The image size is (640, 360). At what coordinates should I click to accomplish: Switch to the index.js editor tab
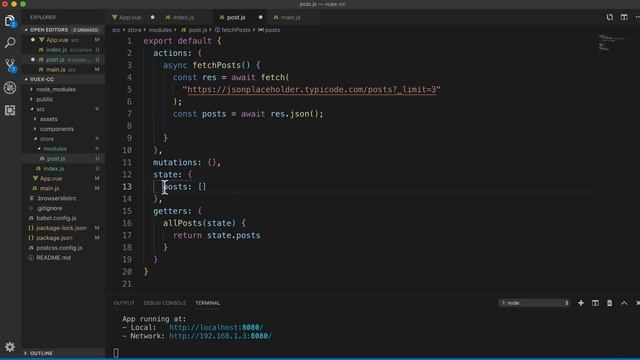(x=183, y=18)
